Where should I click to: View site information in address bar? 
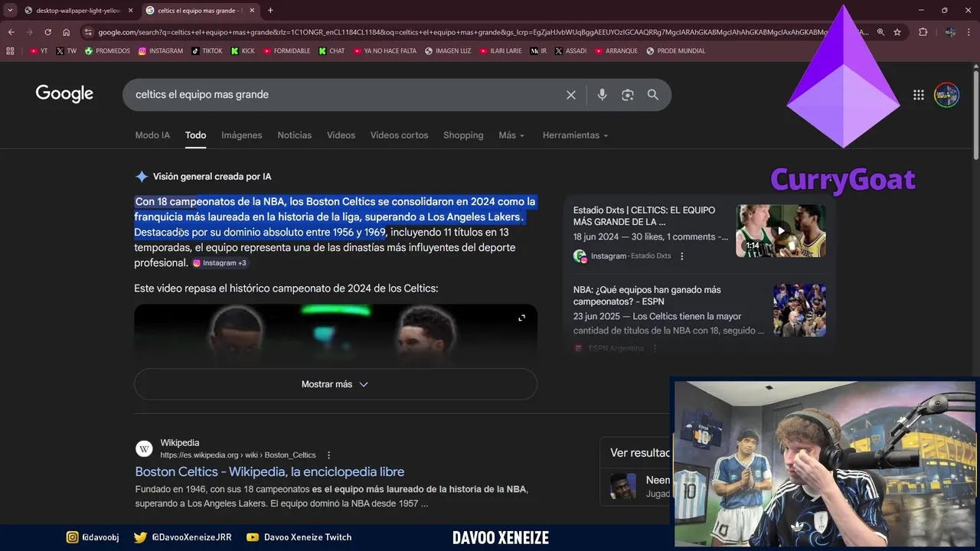click(x=89, y=32)
